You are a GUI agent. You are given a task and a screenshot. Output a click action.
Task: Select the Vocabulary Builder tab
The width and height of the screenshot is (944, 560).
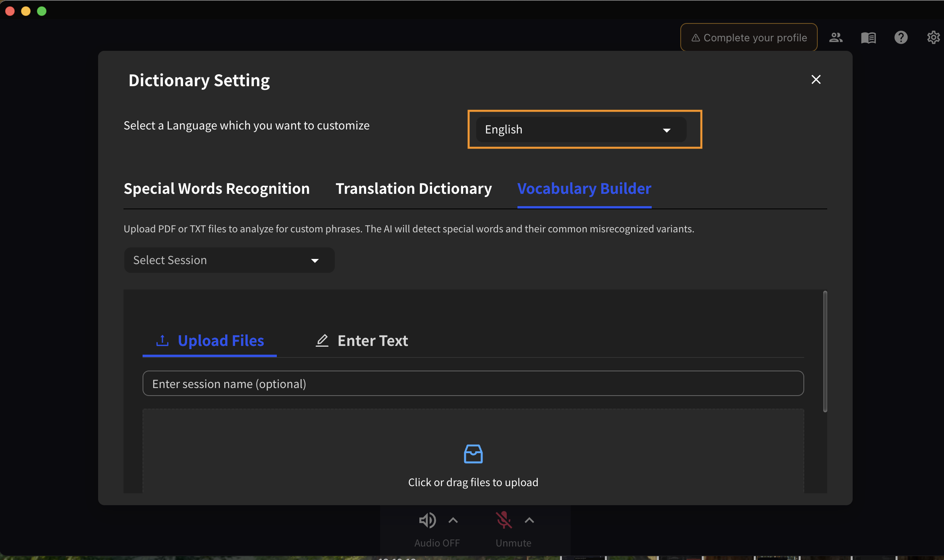[584, 189]
